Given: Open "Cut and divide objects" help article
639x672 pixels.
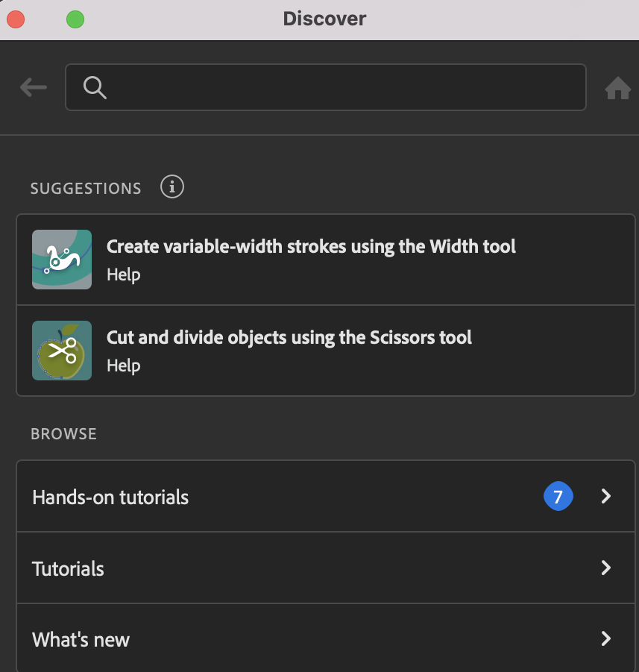Looking at the screenshot, I should (289, 337).
